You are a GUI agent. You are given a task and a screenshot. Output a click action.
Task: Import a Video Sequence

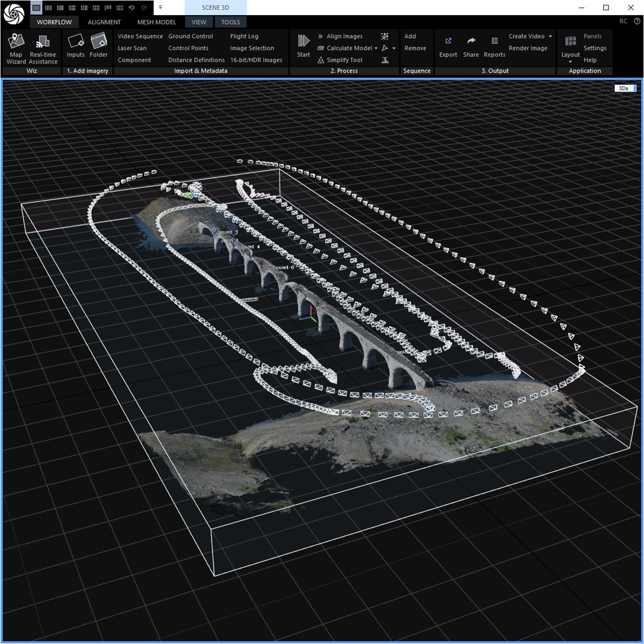pyautogui.click(x=140, y=36)
